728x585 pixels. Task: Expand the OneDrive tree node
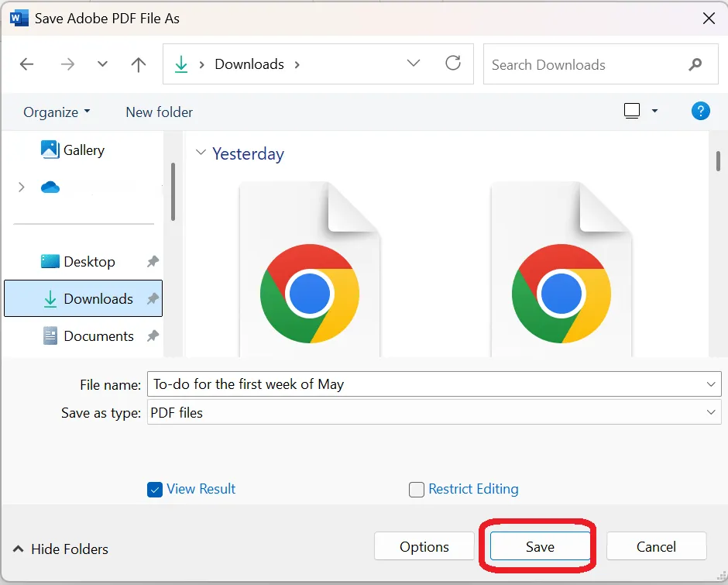(22, 188)
